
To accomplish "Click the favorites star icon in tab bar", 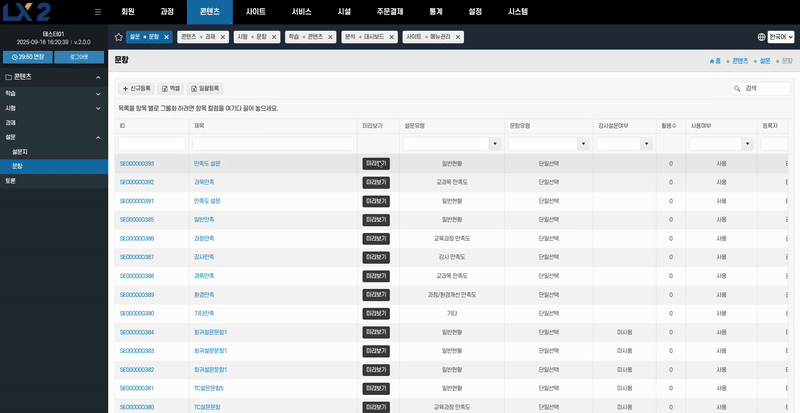I will [x=118, y=36].
